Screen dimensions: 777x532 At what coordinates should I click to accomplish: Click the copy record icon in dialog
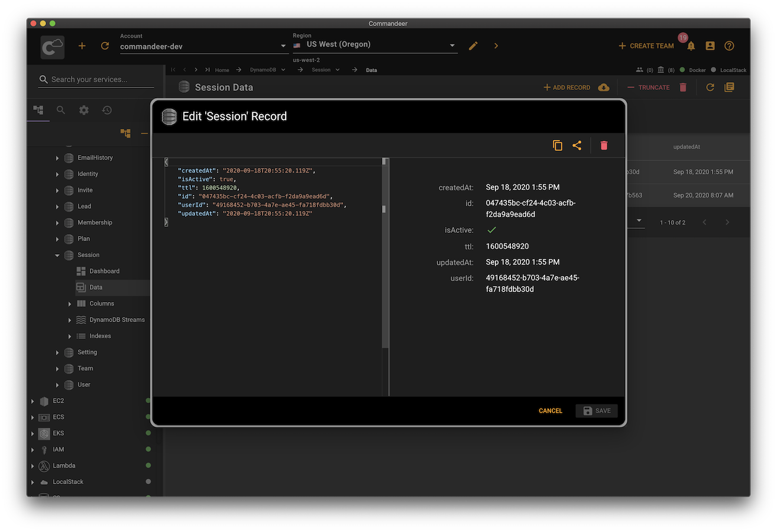pos(557,145)
